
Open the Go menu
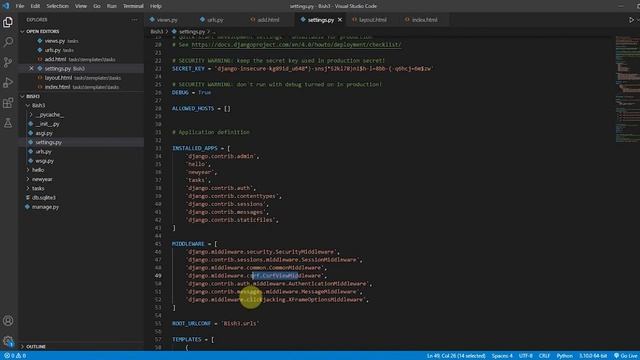(97, 6)
